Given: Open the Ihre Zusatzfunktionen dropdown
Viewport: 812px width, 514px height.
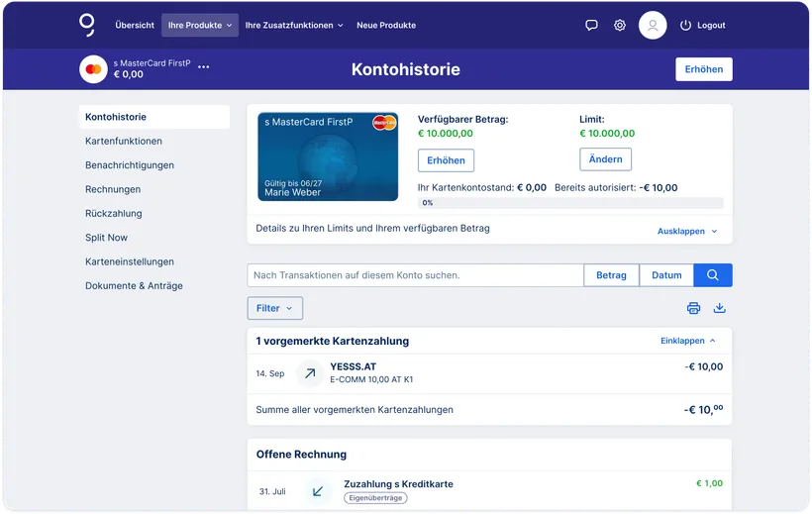Looking at the screenshot, I should [294, 25].
